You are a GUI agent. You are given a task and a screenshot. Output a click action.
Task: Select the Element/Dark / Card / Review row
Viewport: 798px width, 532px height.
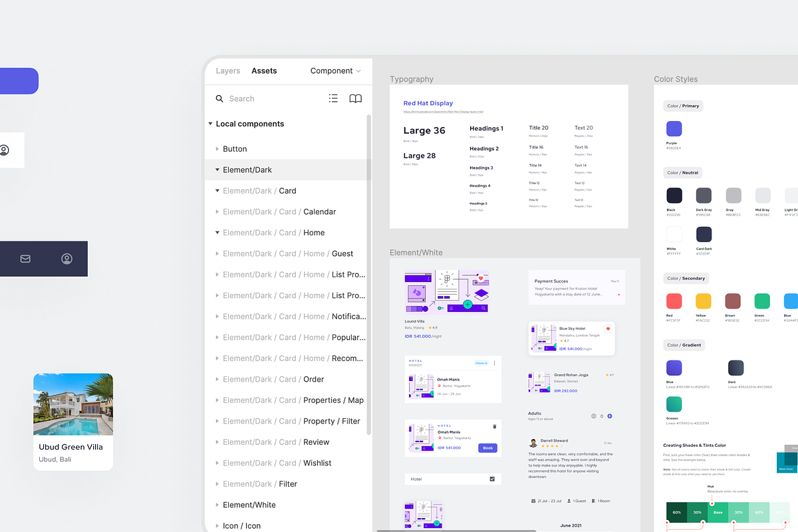click(x=289, y=442)
